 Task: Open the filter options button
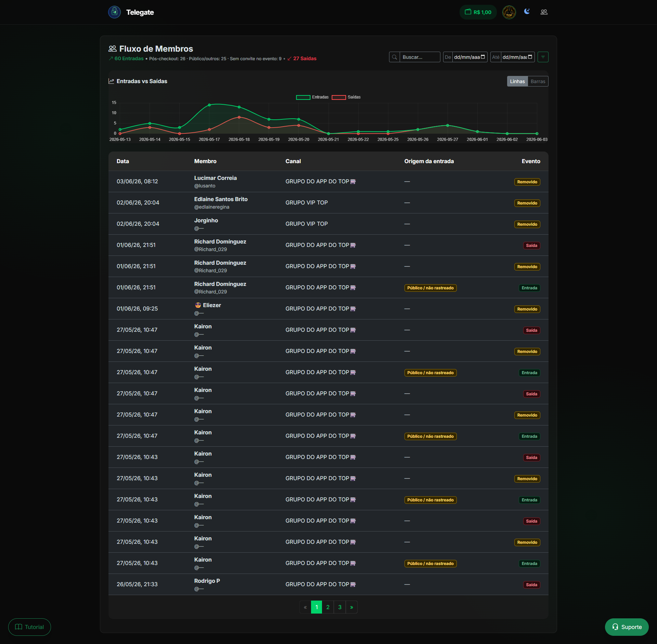point(543,57)
